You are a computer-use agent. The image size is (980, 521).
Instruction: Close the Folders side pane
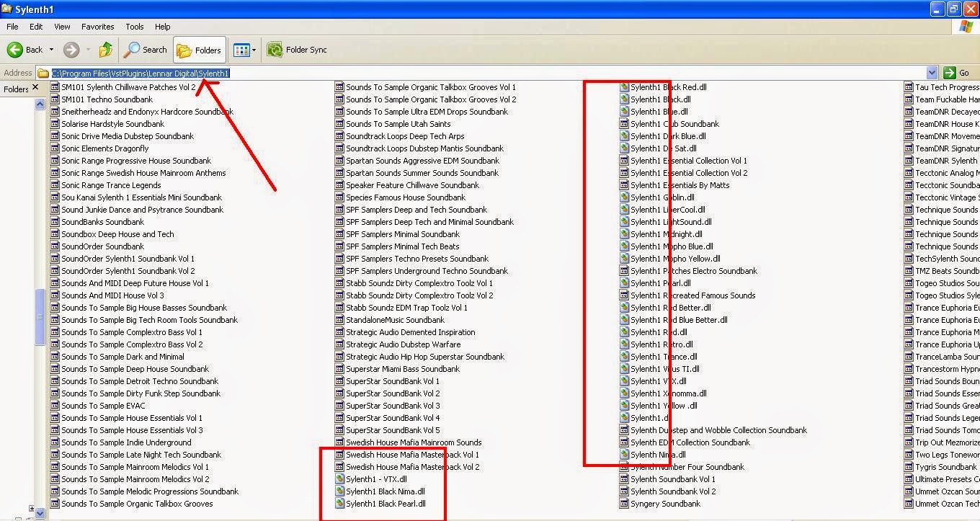pos(36,88)
